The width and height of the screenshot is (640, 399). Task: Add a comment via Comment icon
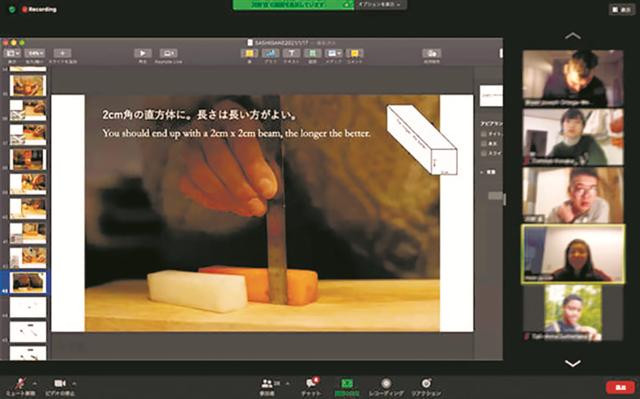tap(355, 53)
